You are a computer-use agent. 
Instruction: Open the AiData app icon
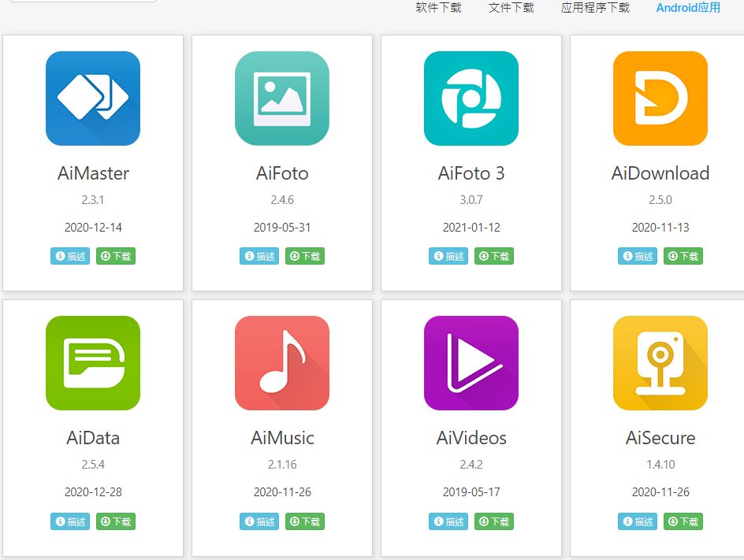click(x=93, y=363)
